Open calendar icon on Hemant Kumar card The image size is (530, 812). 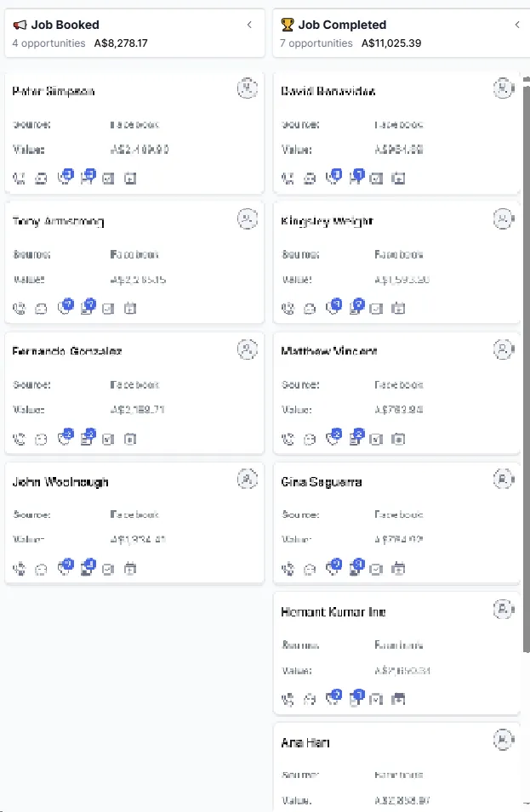tap(398, 699)
